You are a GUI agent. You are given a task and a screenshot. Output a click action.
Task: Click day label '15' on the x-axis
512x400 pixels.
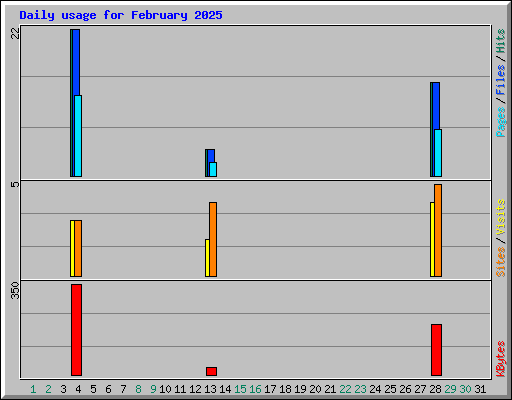pyautogui.click(x=240, y=389)
